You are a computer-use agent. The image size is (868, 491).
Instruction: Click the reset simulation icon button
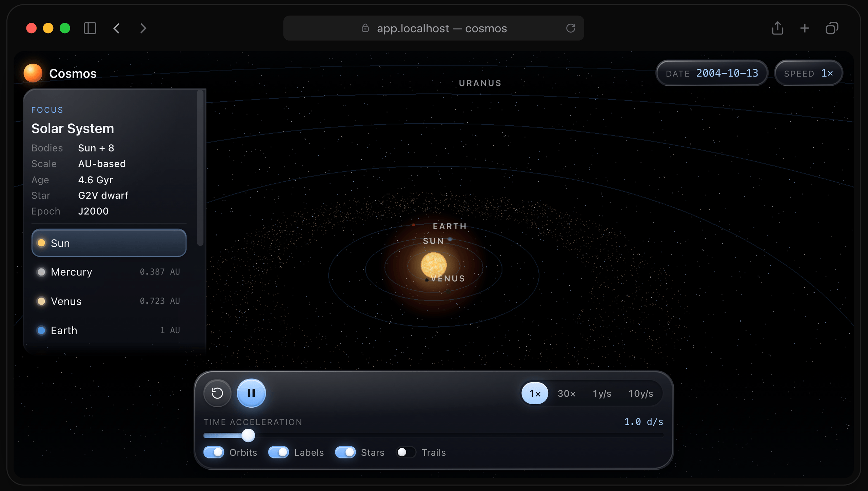(217, 393)
